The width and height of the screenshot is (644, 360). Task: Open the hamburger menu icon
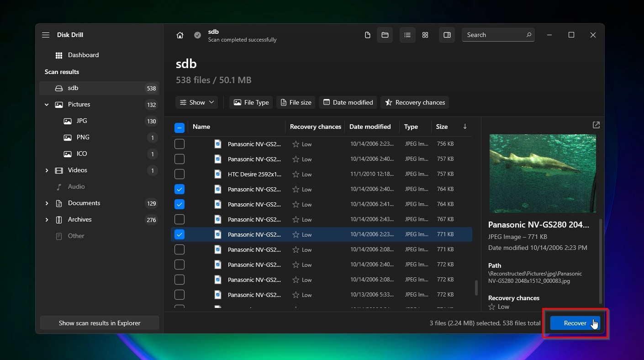46,35
